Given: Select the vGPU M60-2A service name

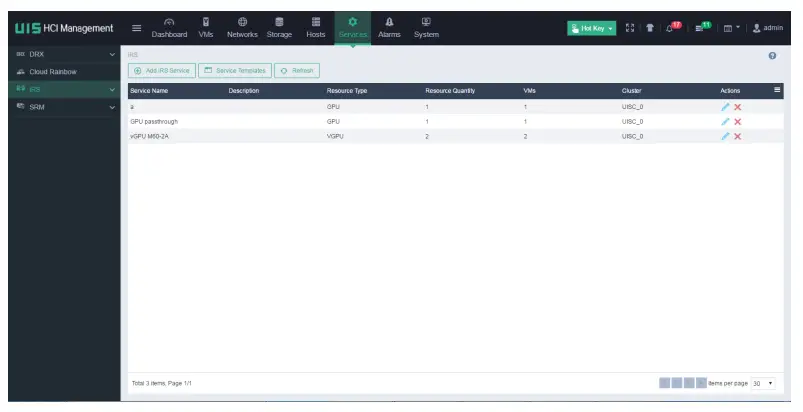Looking at the screenshot, I should coord(149,137).
